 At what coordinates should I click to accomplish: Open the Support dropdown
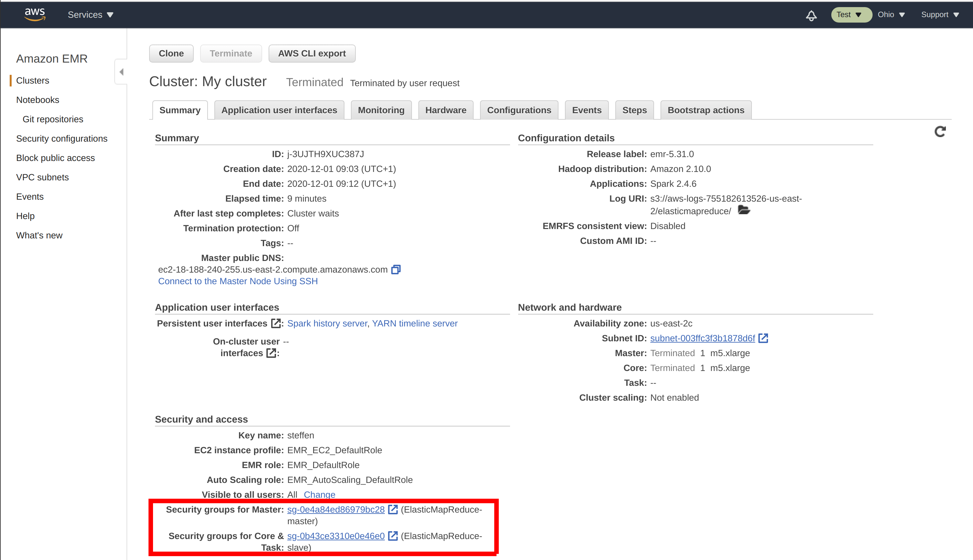tap(940, 15)
